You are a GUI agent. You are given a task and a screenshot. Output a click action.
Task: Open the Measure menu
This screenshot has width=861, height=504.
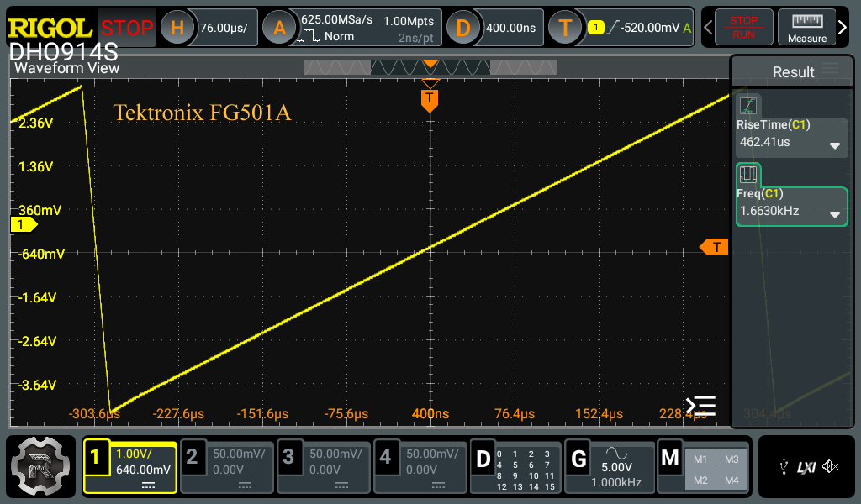pos(806,28)
